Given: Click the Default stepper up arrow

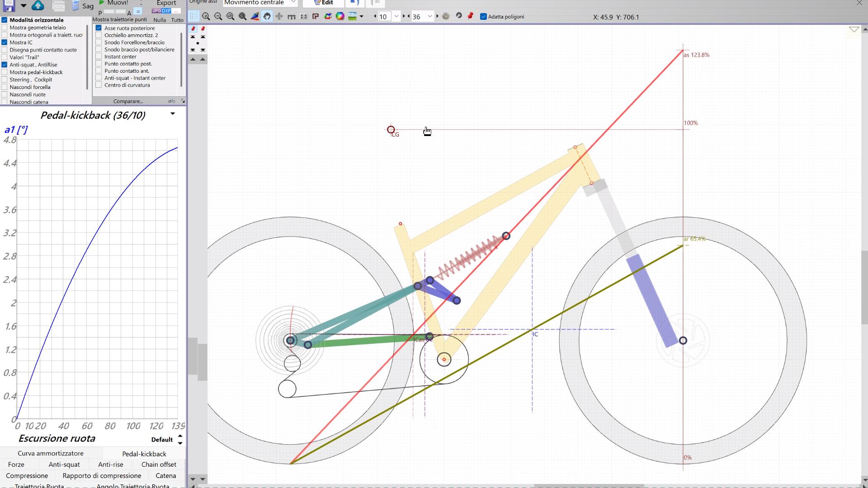Looking at the screenshot, I should (x=180, y=436).
